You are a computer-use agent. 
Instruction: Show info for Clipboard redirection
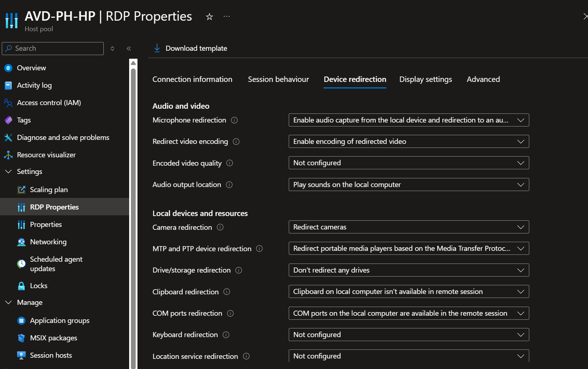pyautogui.click(x=227, y=292)
